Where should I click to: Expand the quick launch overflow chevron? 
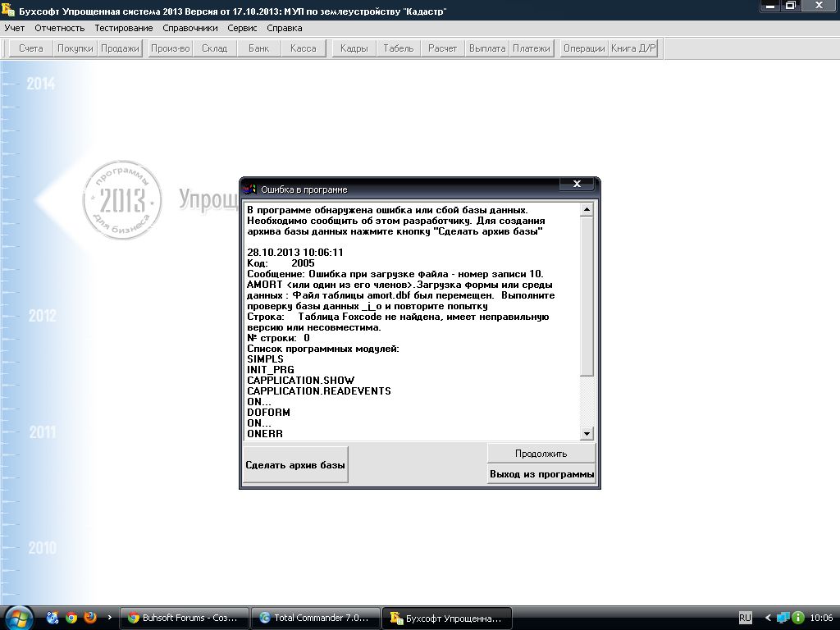click(x=110, y=618)
